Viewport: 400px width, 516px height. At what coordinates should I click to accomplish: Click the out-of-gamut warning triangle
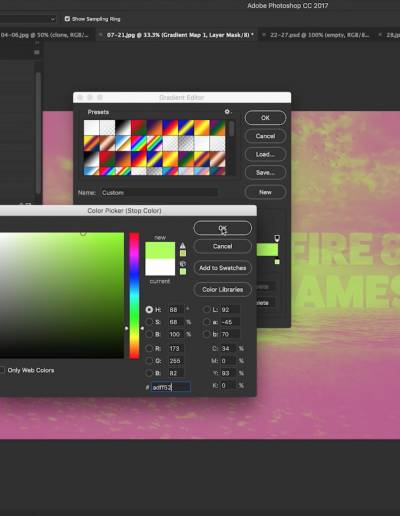coord(183,245)
